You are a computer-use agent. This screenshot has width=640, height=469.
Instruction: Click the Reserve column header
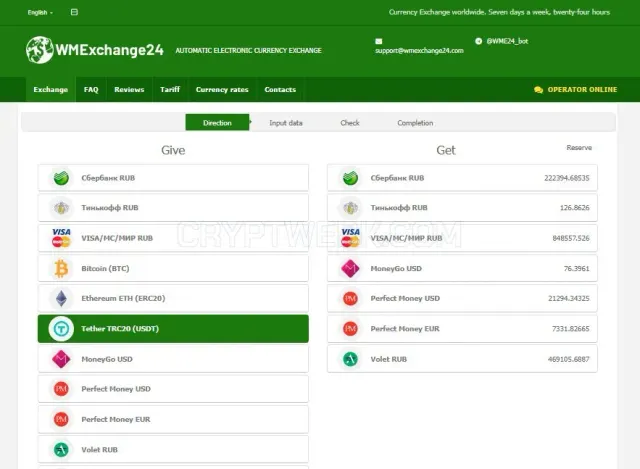tap(579, 148)
